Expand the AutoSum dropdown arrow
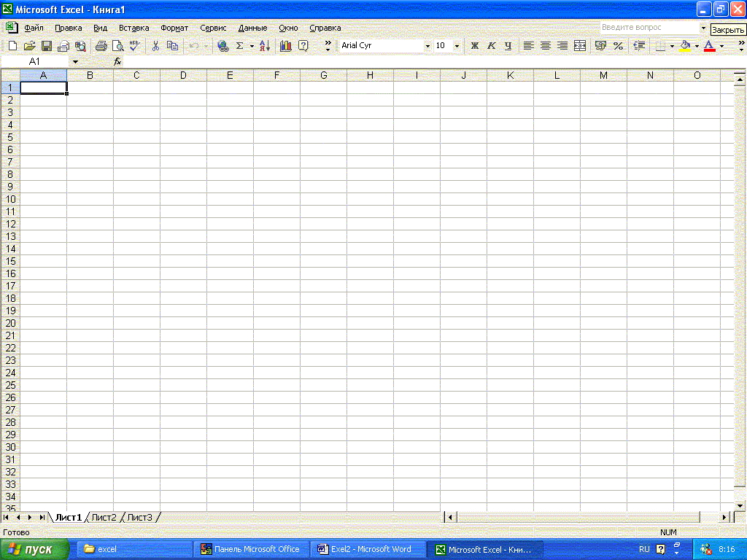This screenshot has height=560, width=747. 252,46
